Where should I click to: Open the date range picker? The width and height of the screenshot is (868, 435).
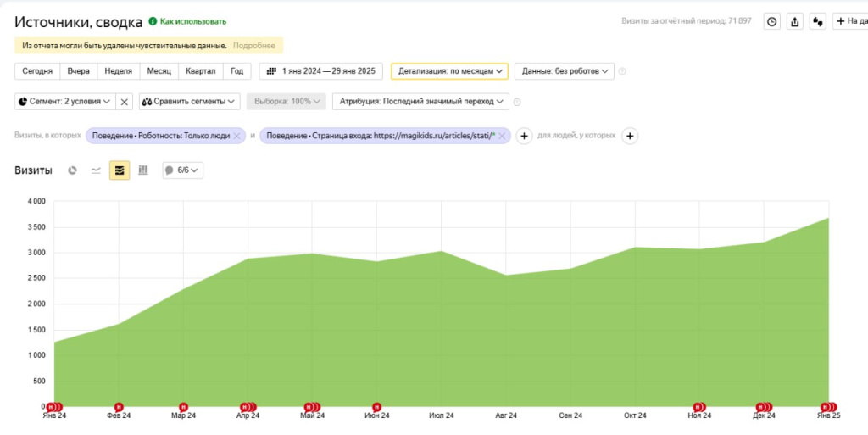pos(321,71)
